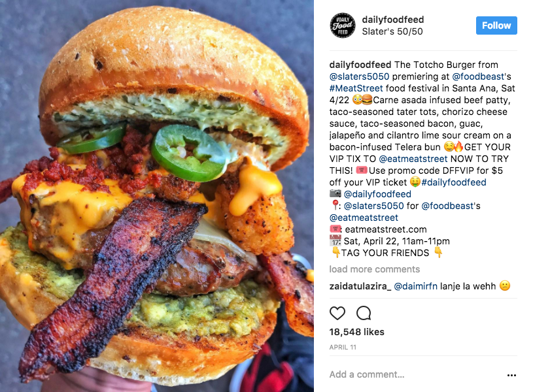Open the #MeatStreet hashtag

click(x=356, y=88)
